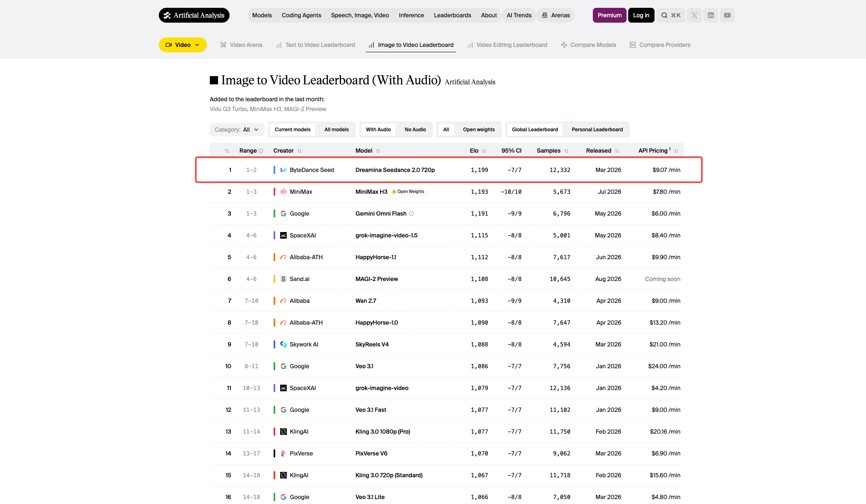Select Image to Video Leaderboard tab
This screenshot has height=504, width=866.
coord(411,45)
